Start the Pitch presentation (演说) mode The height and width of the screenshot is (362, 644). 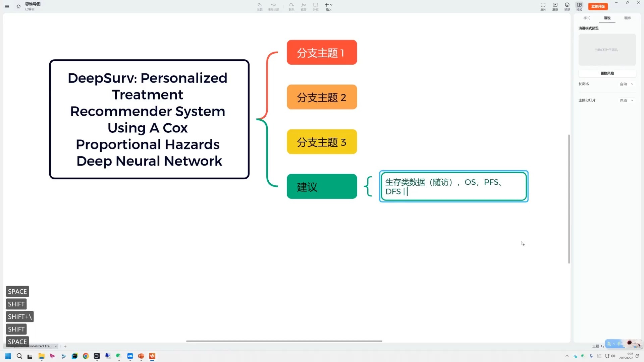click(555, 6)
